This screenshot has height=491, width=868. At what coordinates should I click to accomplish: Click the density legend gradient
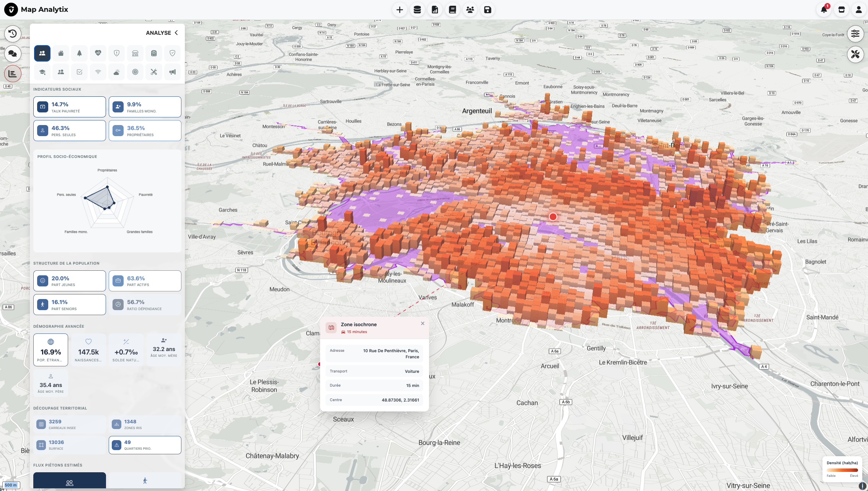click(842, 470)
